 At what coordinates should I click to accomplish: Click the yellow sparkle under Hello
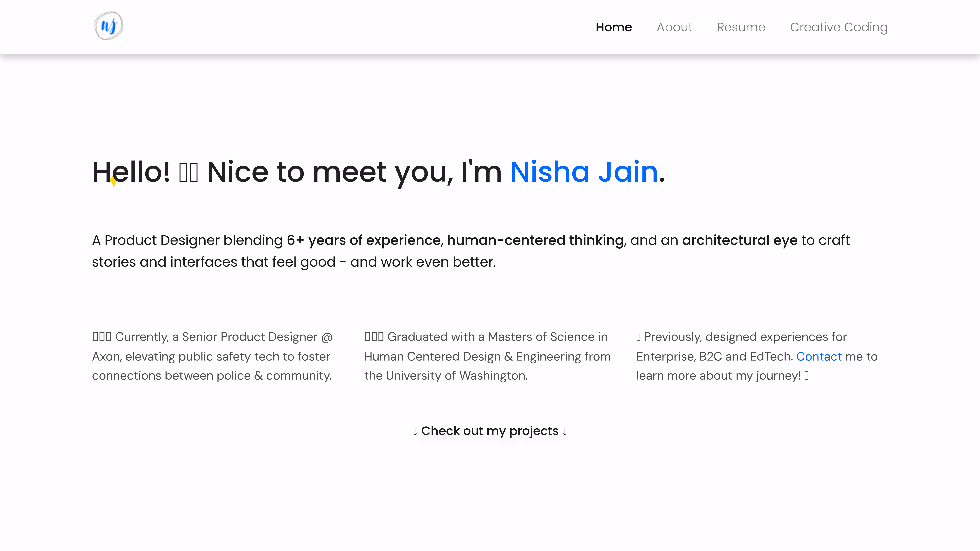[x=113, y=182]
